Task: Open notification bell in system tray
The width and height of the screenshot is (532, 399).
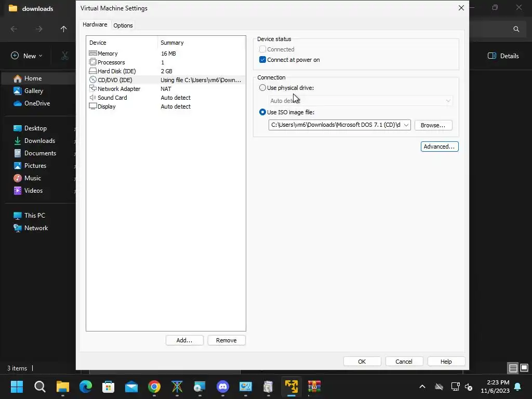Action: coord(518,387)
